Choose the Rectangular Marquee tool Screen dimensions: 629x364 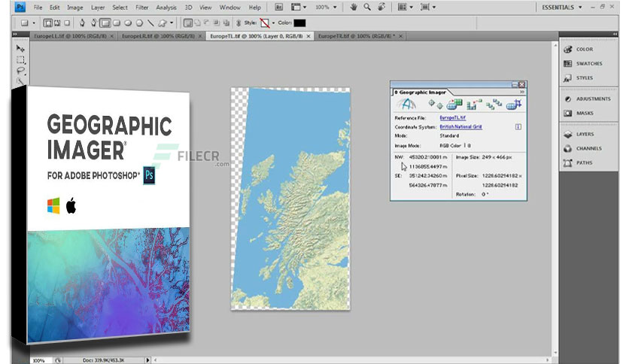[x=21, y=60]
